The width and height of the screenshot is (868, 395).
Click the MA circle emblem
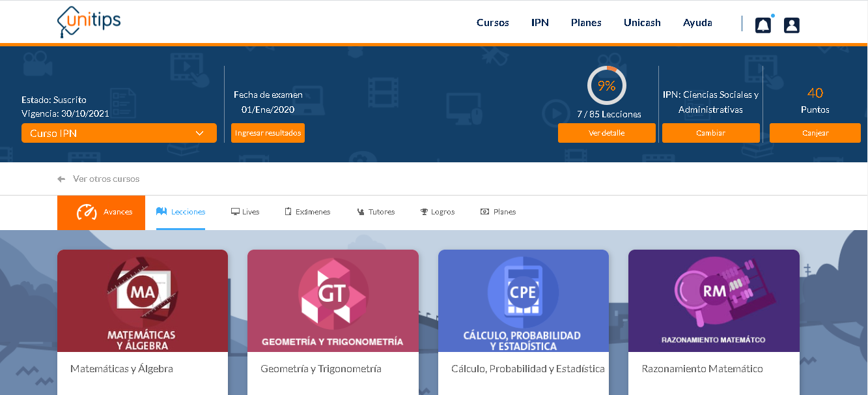(143, 293)
